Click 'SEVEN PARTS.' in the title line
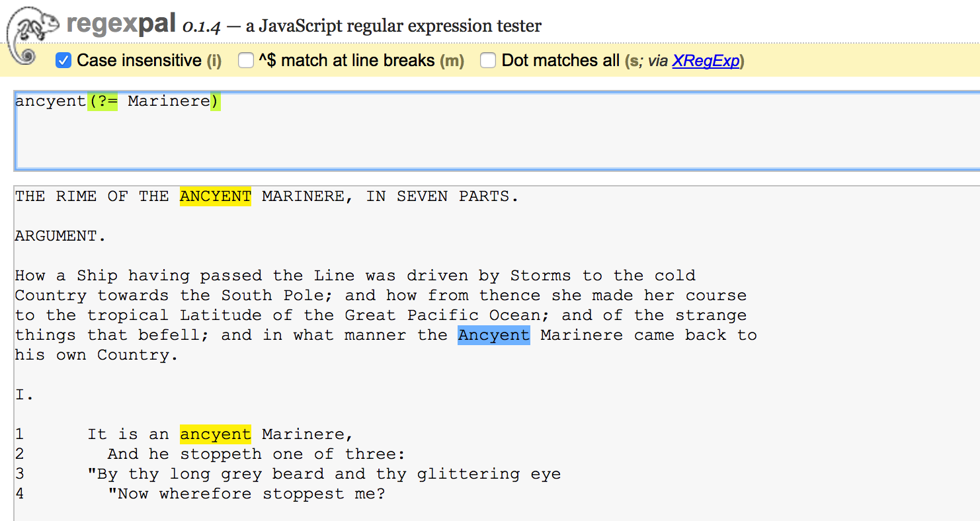The image size is (980, 521). [x=458, y=196]
